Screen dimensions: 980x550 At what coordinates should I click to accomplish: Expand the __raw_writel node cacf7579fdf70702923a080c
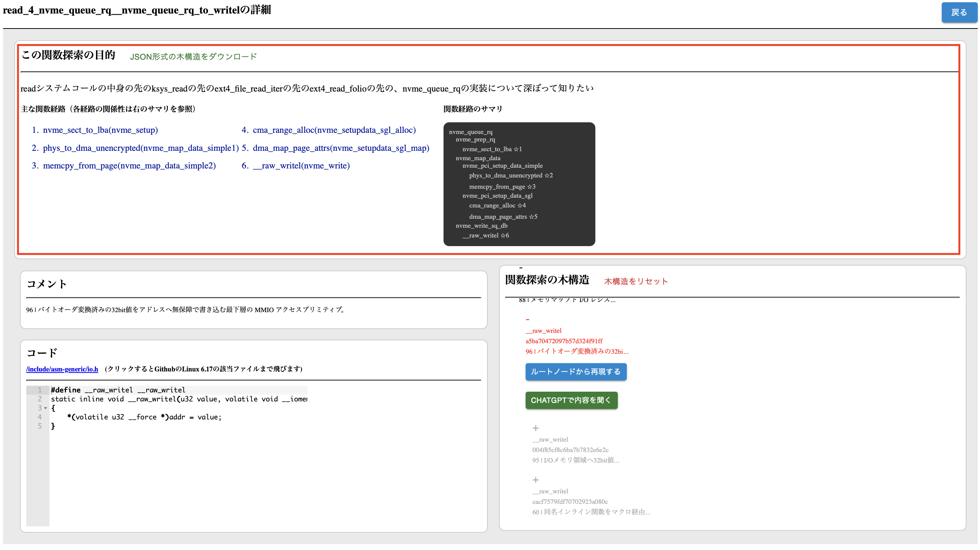point(535,480)
